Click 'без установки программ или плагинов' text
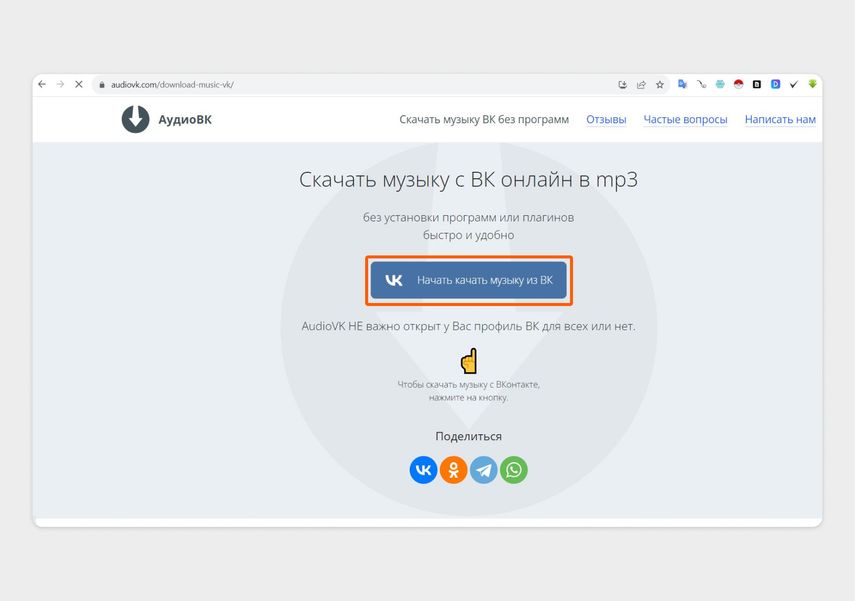Image resolution: width=855 pixels, height=601 pixels. click(x=468, y=217)
